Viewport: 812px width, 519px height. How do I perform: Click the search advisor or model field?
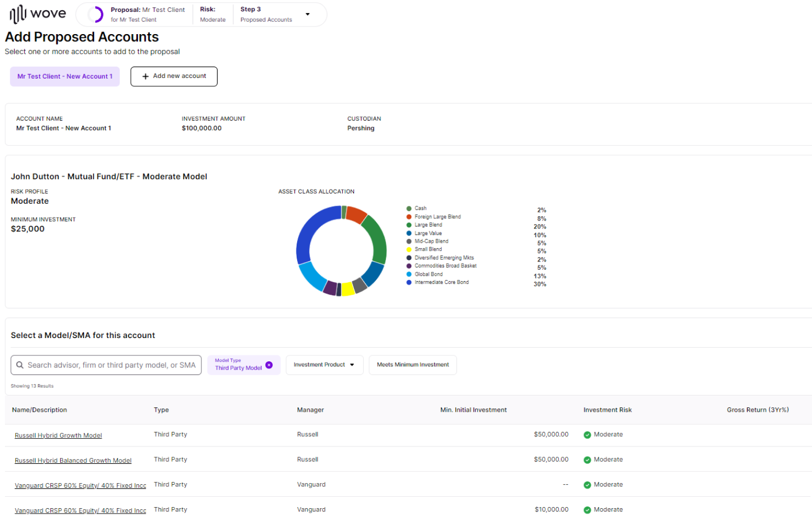tap(106, 365)
